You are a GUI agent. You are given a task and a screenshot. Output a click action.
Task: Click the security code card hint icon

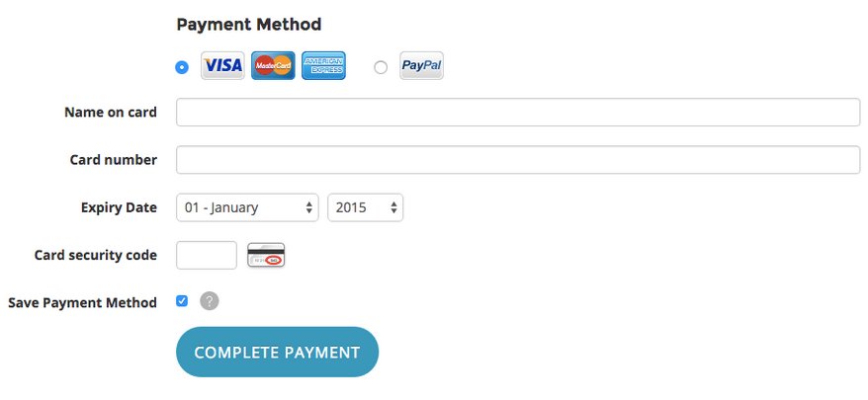pos(266,255)
